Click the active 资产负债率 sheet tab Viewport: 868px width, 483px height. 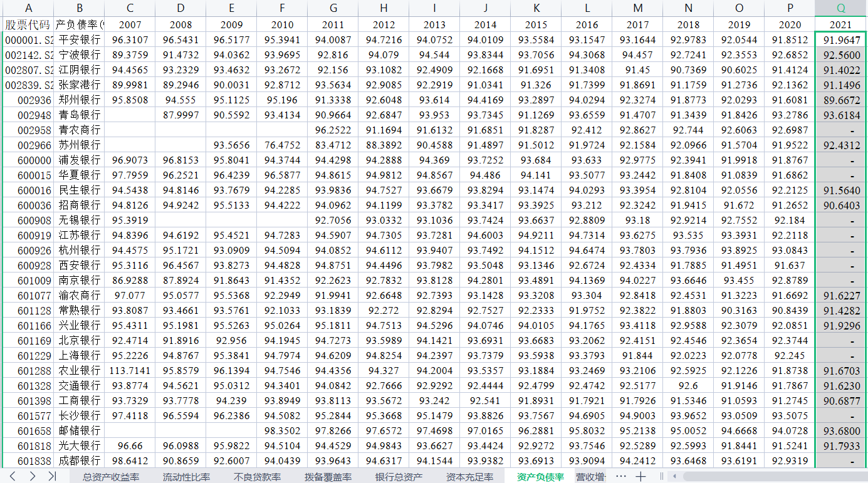pos(540,477)
